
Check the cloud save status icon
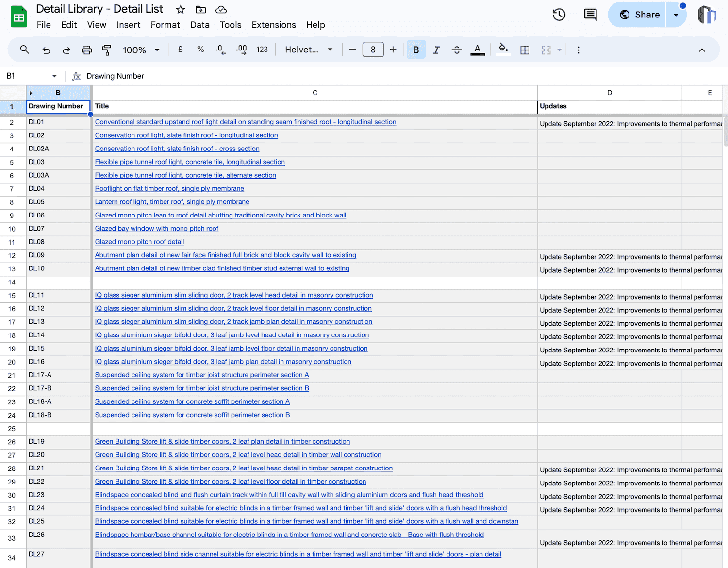(221, 9)
